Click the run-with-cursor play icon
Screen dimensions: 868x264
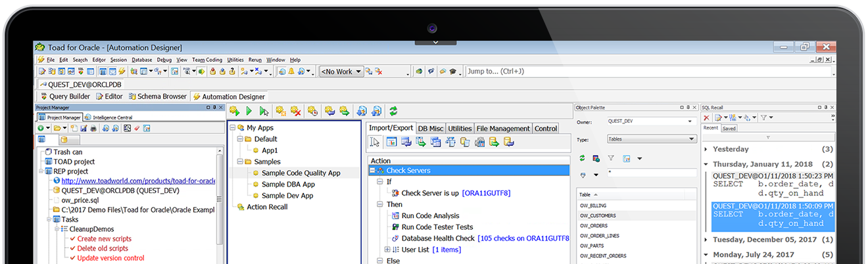pos(264,111)
